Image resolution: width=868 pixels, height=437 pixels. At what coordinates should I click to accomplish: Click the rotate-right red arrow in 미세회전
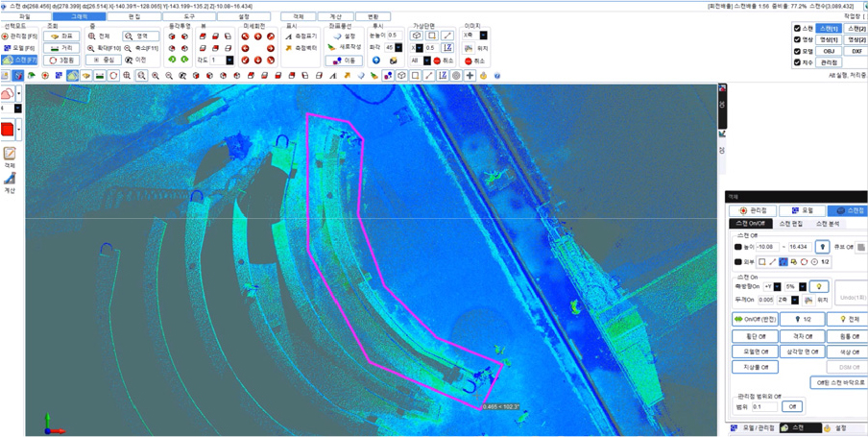click(x=270, y=48)
